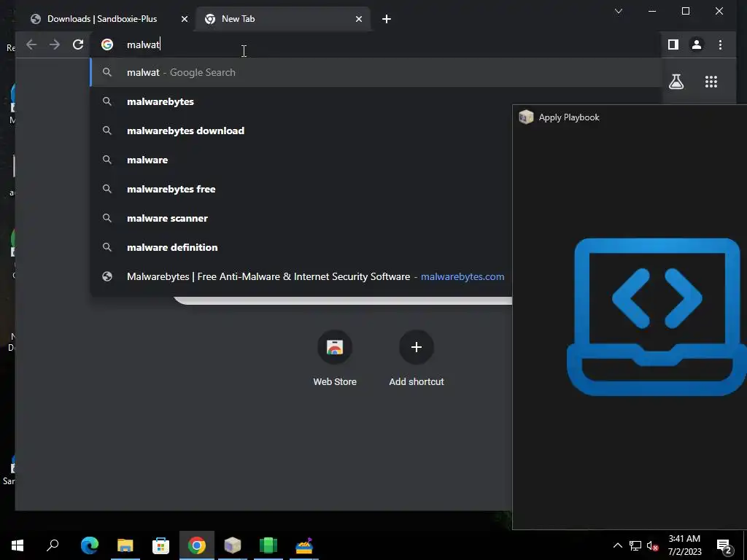
Task: Open the tab search chevron
Action: [x=619, y=11]
